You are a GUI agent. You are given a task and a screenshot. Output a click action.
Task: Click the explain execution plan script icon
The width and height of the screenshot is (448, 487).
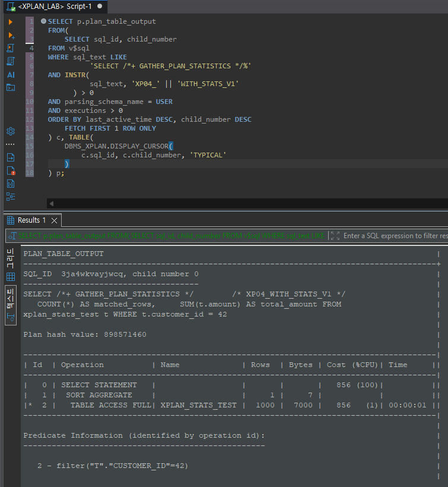coord(11,61)
